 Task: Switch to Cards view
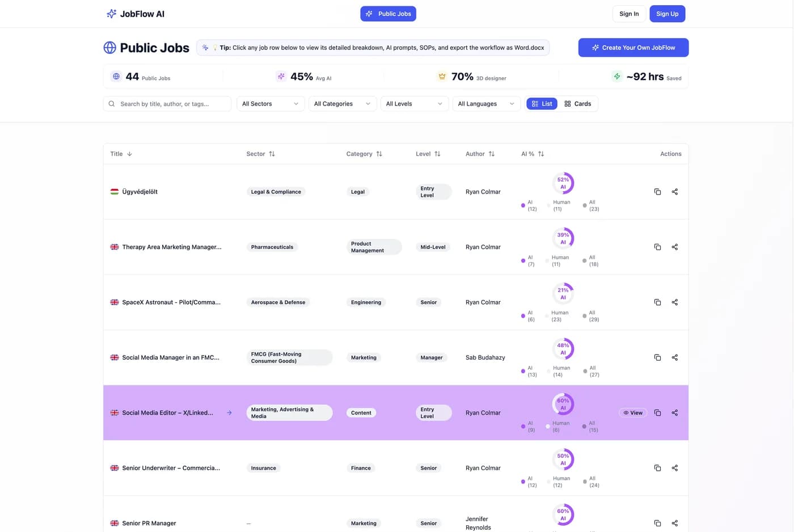577,104
